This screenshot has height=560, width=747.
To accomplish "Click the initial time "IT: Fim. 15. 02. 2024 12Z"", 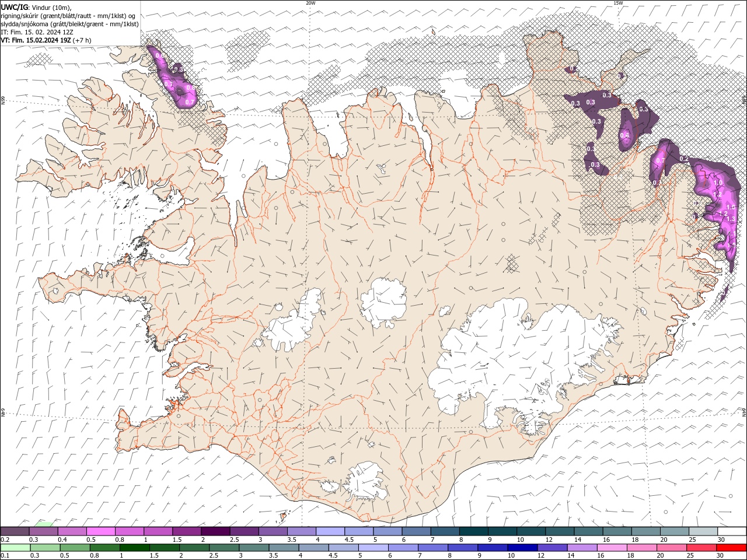I will tap(37, 32).
